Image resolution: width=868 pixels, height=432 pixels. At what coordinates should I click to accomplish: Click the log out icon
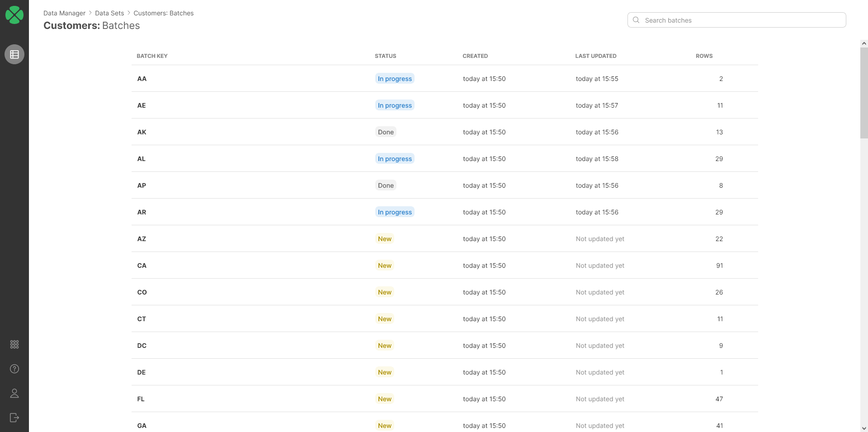[x=14, y=418]
